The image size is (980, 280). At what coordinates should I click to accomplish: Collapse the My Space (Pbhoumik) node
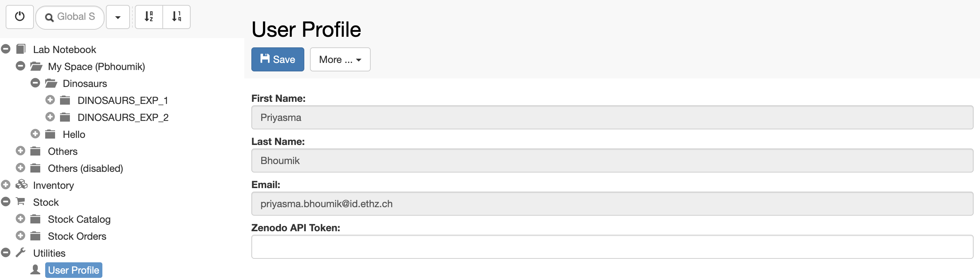(20, 66)
